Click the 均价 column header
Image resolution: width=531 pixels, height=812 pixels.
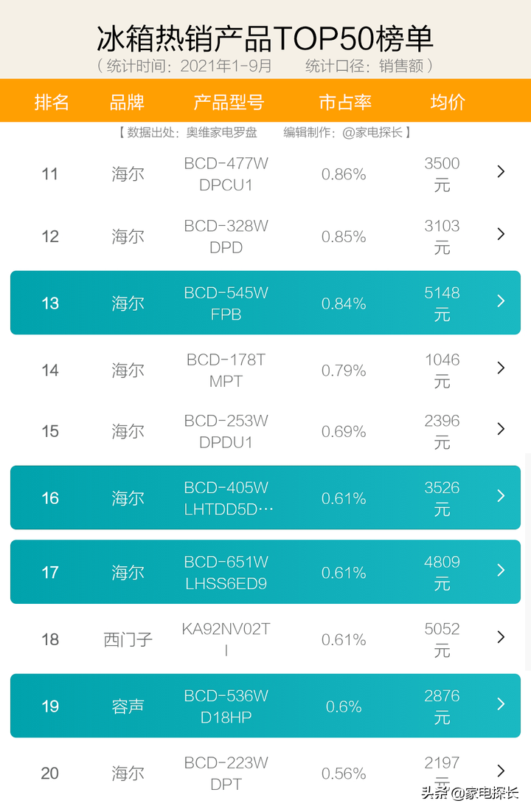coord(447,103)
